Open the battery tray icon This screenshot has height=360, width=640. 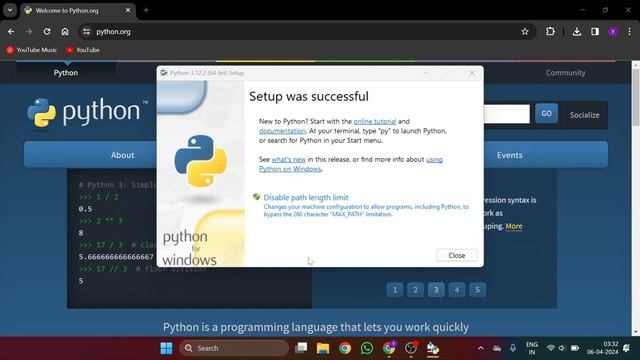click(x=575, y=348)
